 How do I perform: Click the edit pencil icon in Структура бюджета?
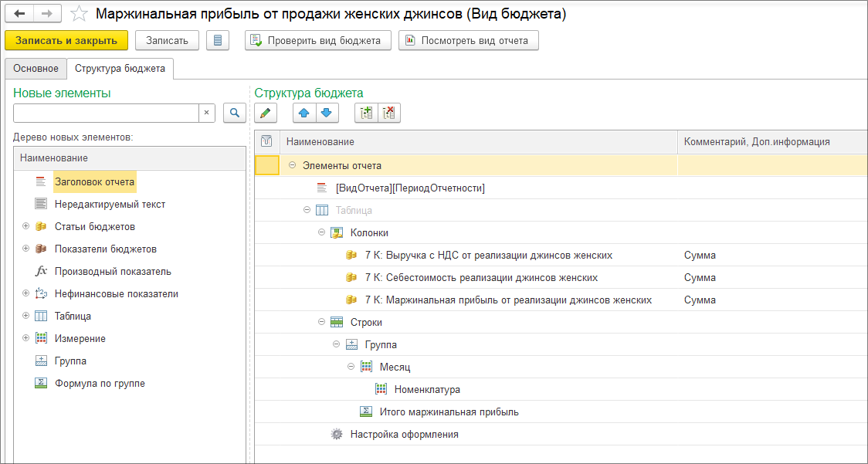pyautogui.click(x=266, y=113)
